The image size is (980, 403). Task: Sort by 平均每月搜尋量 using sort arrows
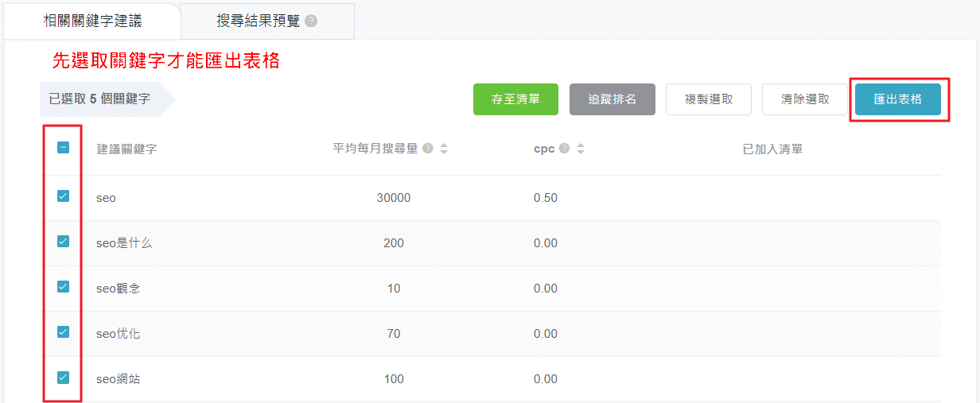tap(444, 149)
